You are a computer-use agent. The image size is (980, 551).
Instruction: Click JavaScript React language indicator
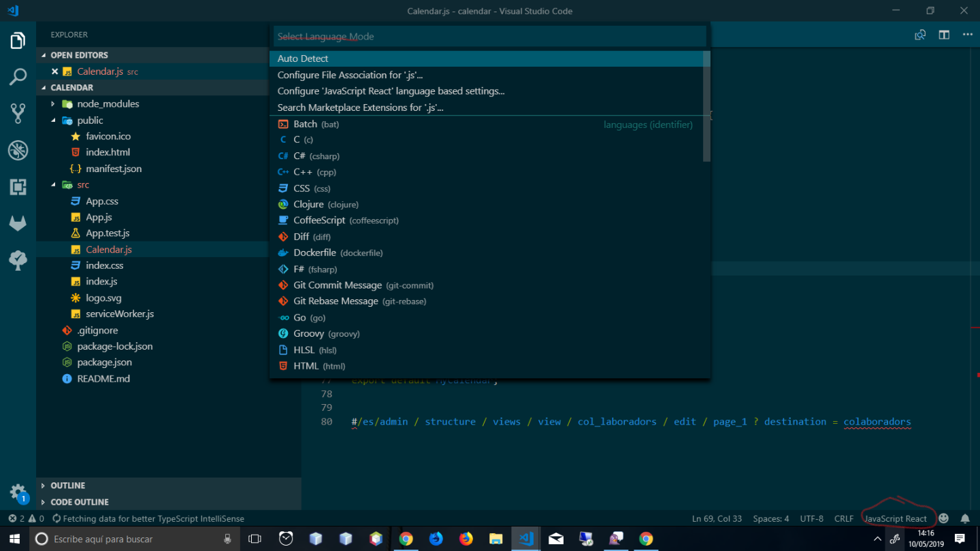(x=895, y=518)
